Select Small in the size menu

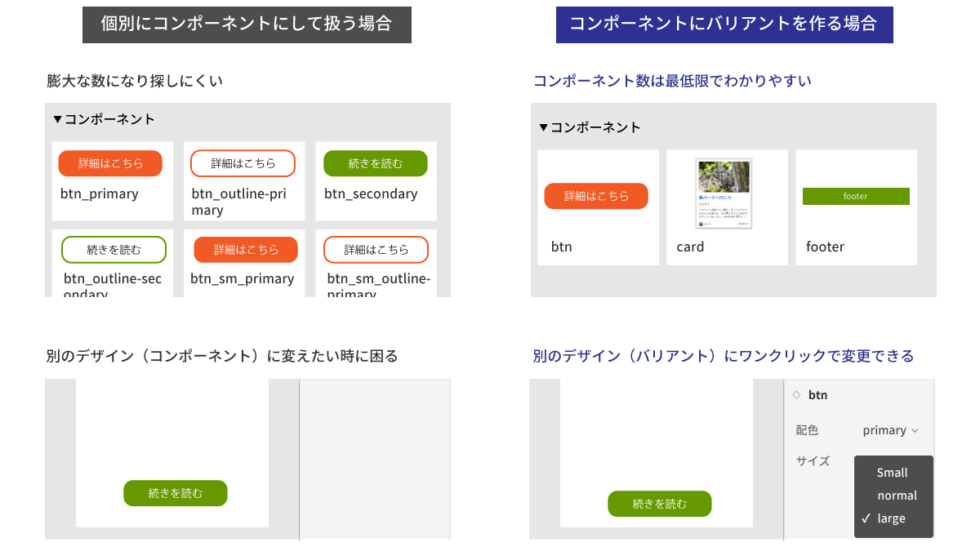[892, 473]
